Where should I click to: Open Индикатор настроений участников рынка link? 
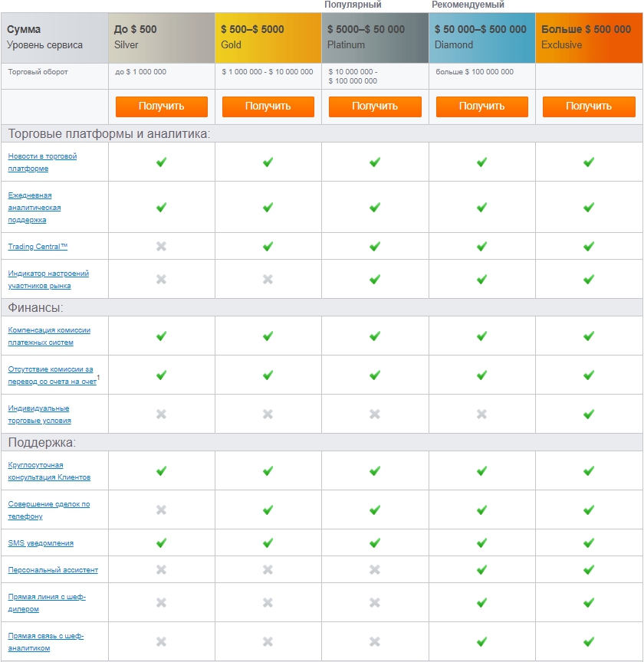(x=48, y=280)
